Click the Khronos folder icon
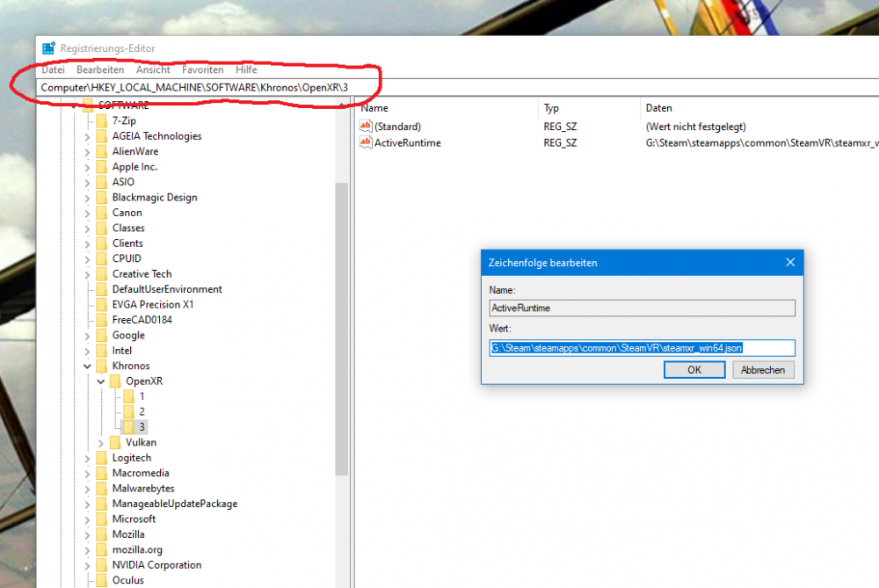Image resolution: width=879 pixels, height=588 pixels. (101, 366)
